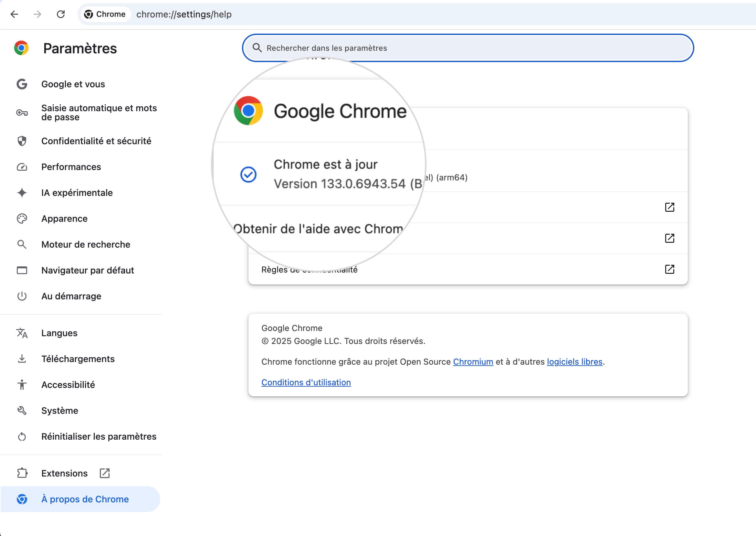Click the Chrome site info chip
Screen dimensions: 756x536
(105, 14)
